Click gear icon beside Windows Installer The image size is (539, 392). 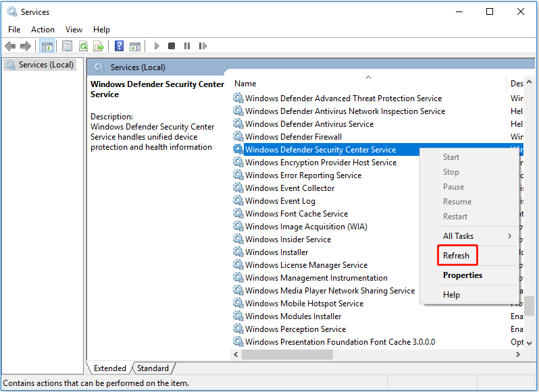tap(238, 252)
